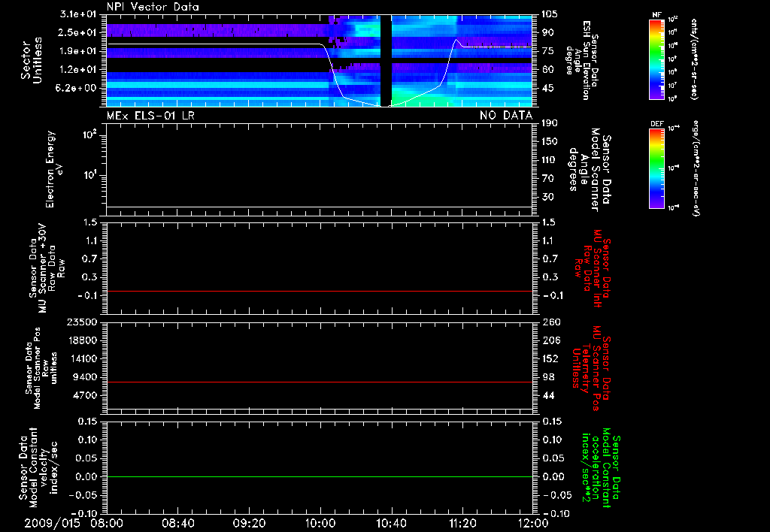This screenshot has height=532, width=770.
Task: Select the 10:00 time tick label
Action: pyautogui.click(x=320, y=523)
